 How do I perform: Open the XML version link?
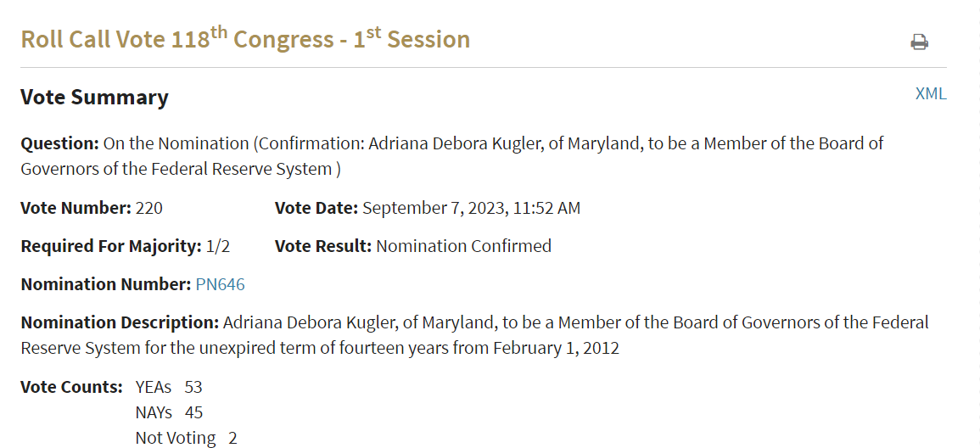click(931, 93)
